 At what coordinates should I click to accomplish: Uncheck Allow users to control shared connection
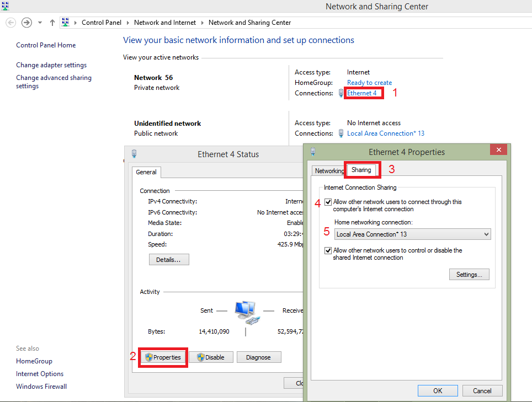(x=329, y=251)
